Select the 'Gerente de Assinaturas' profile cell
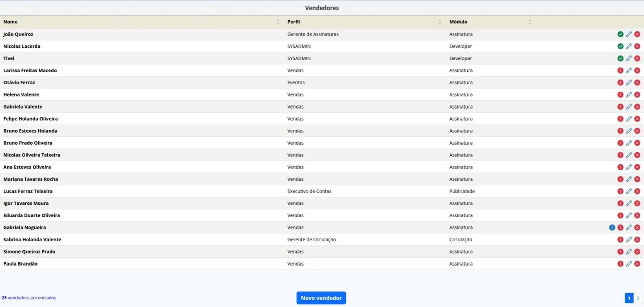 pos(313,34)
